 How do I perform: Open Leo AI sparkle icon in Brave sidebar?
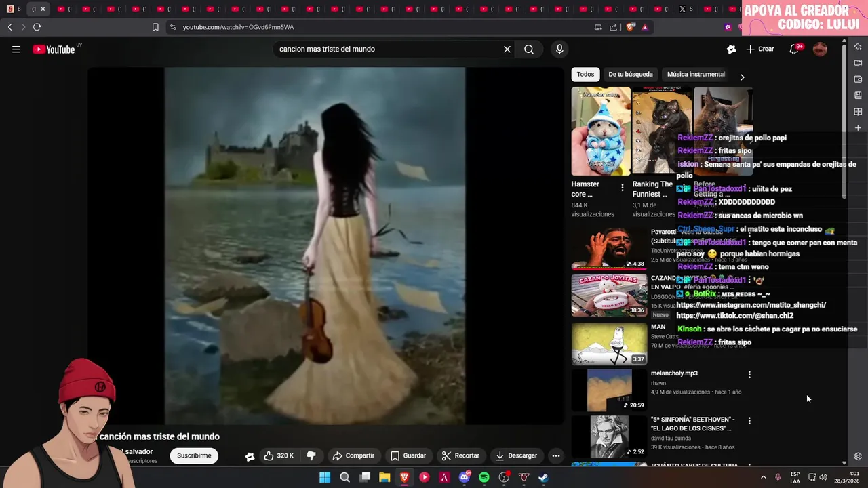coord(858,47)
